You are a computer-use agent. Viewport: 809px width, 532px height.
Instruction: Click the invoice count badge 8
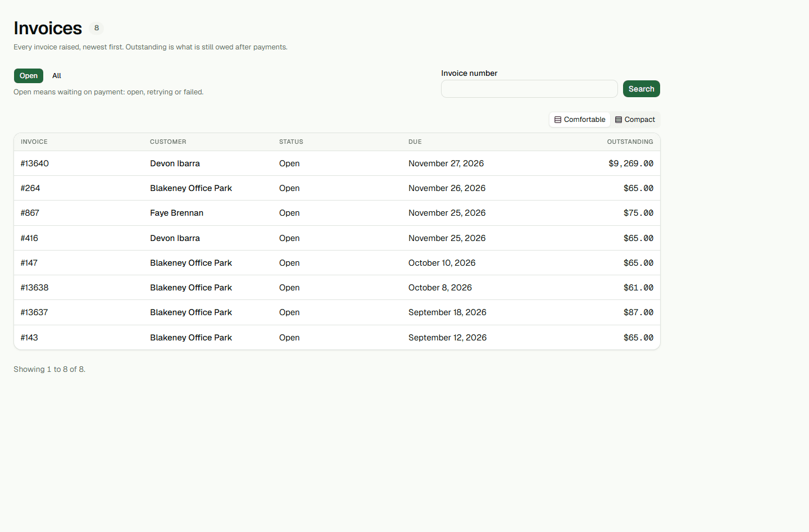coord(97,28)
